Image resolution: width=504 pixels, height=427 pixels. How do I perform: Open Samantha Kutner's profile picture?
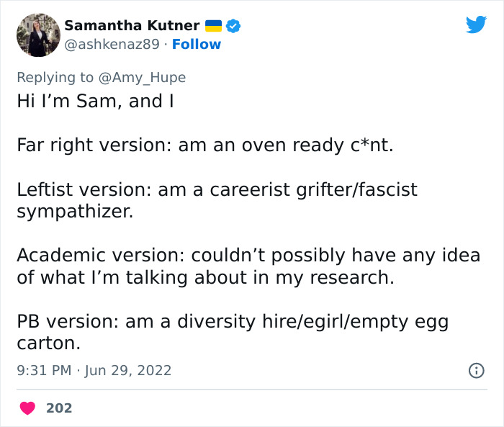(x=37, y=34)
